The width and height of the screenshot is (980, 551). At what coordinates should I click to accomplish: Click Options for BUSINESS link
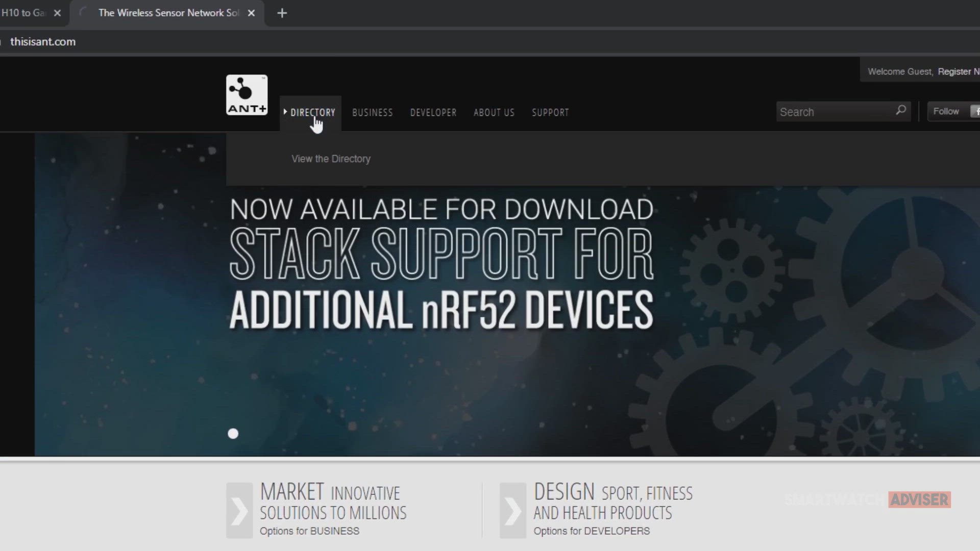point(309,531)
